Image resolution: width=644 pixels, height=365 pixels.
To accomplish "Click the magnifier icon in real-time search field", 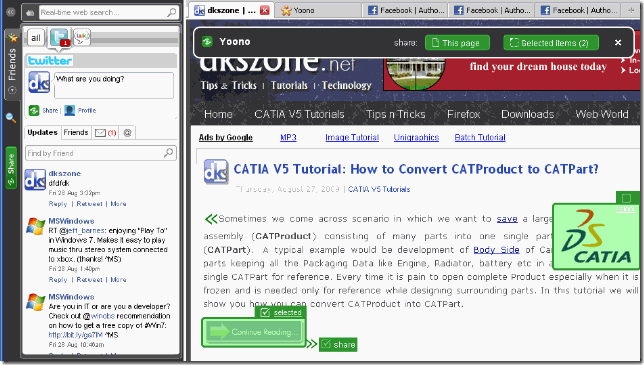I will (171, 12).
